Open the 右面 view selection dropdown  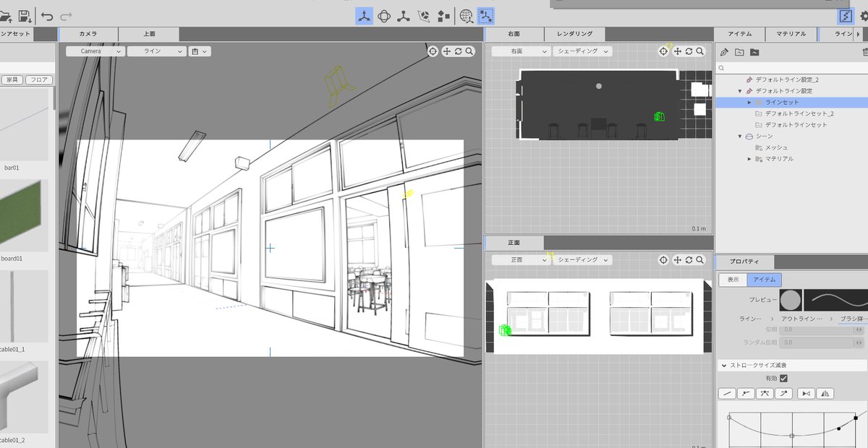tap(521, 51)
